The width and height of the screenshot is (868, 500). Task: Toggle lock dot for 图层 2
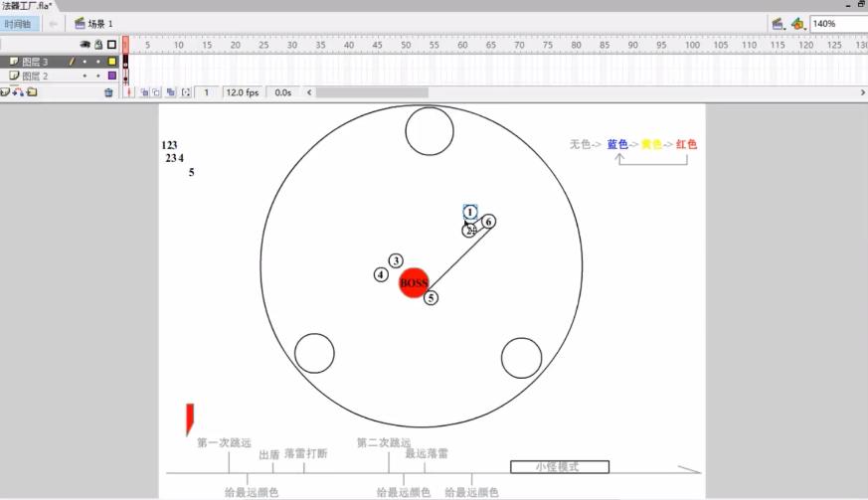(x=97, y=76)
